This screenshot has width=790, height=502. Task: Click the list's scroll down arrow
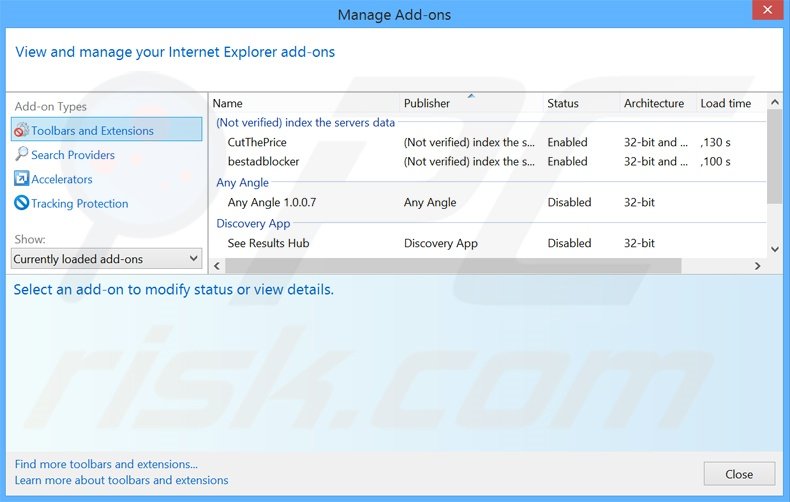pos(774,249)
